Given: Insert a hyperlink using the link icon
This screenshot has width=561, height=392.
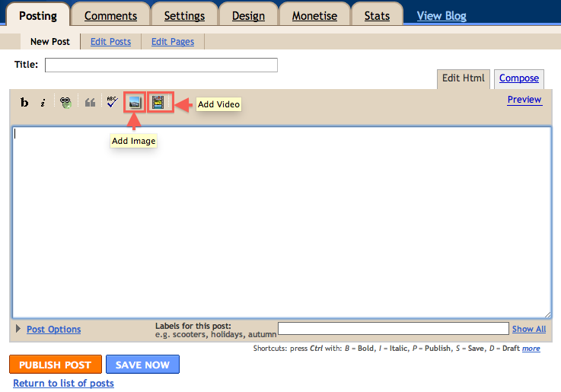Looking at the screenshot, I should [65, 103].
